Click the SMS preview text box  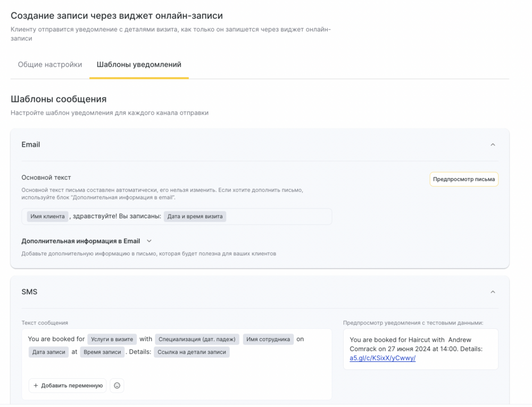(x=420, y=348)
